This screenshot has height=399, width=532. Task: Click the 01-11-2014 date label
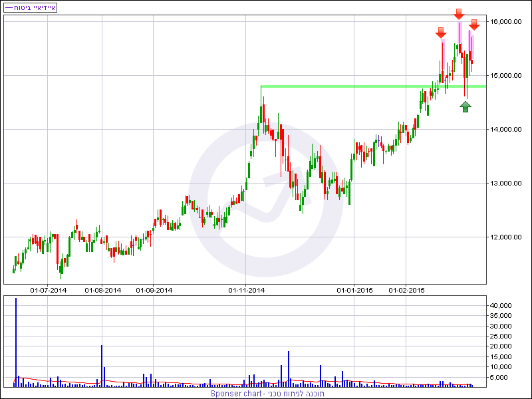pos(247,290)
